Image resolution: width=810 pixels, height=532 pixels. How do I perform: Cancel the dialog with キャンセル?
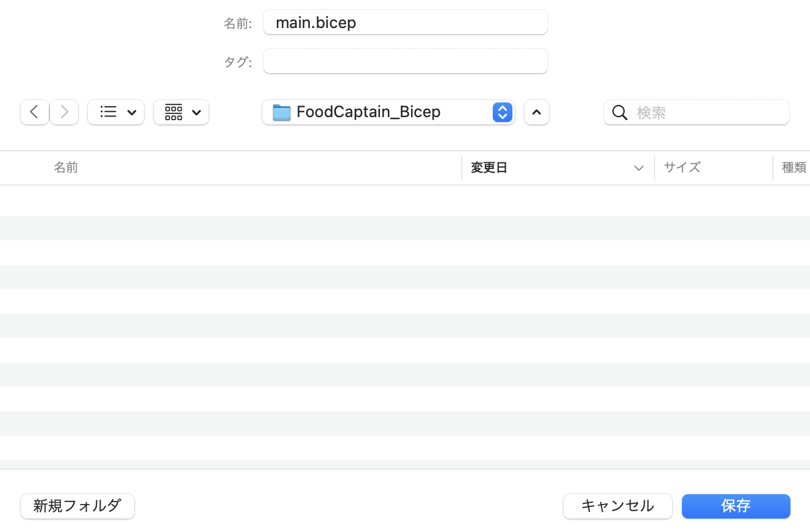[617, 506]
